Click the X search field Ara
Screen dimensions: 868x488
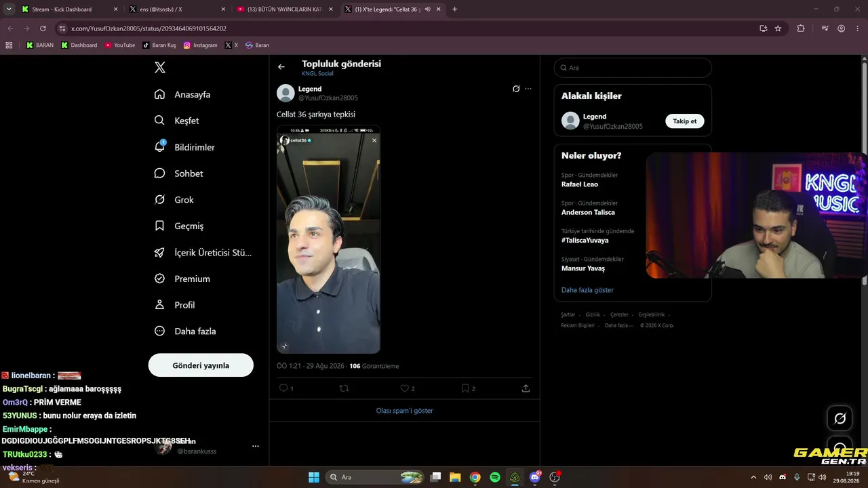(633, 68)
